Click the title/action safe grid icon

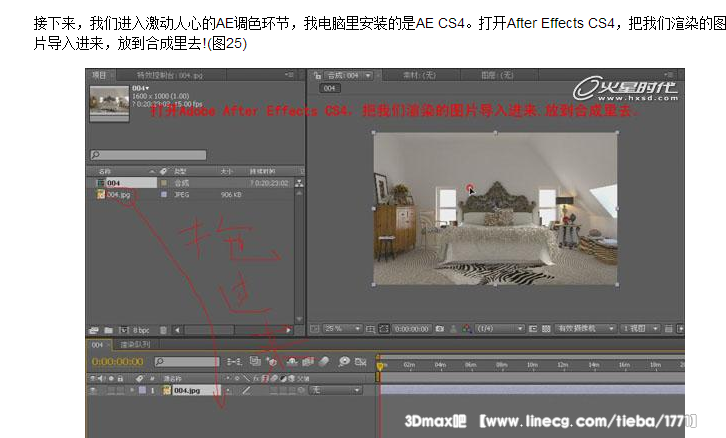click(370, 329)
